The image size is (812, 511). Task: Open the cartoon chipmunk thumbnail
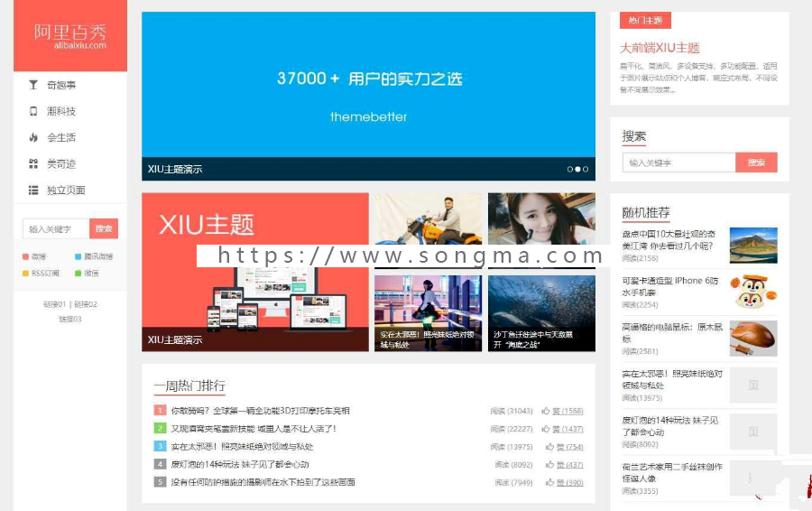click(x=753, y=292)
